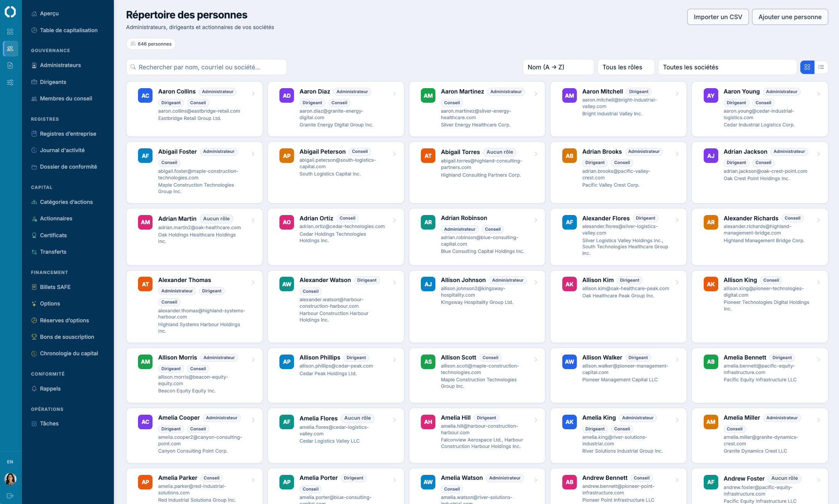Click Importer un CSV button

point(718,17)
